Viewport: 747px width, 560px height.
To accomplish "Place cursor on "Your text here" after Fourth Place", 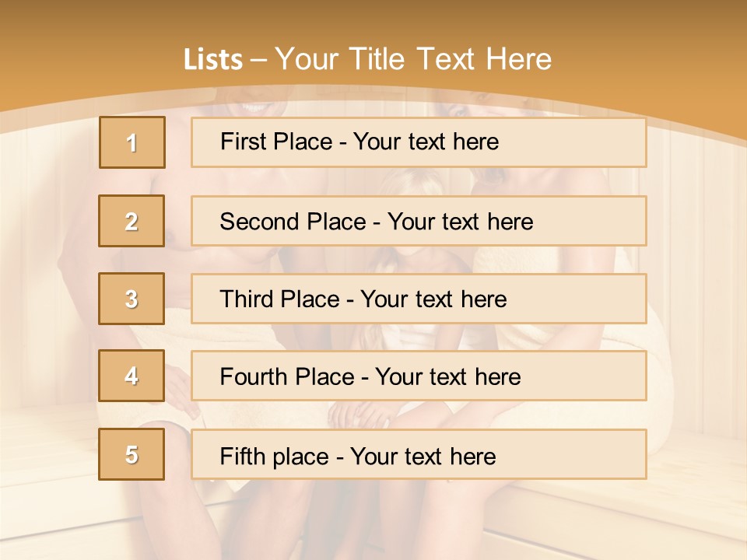I will [x=448, y=377].
